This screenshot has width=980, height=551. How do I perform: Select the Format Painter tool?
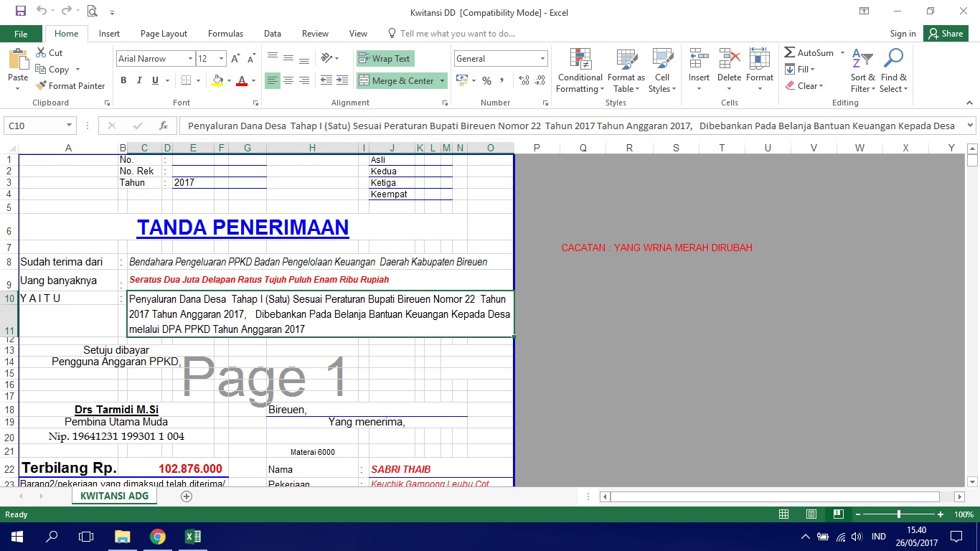tap(70, 85)
